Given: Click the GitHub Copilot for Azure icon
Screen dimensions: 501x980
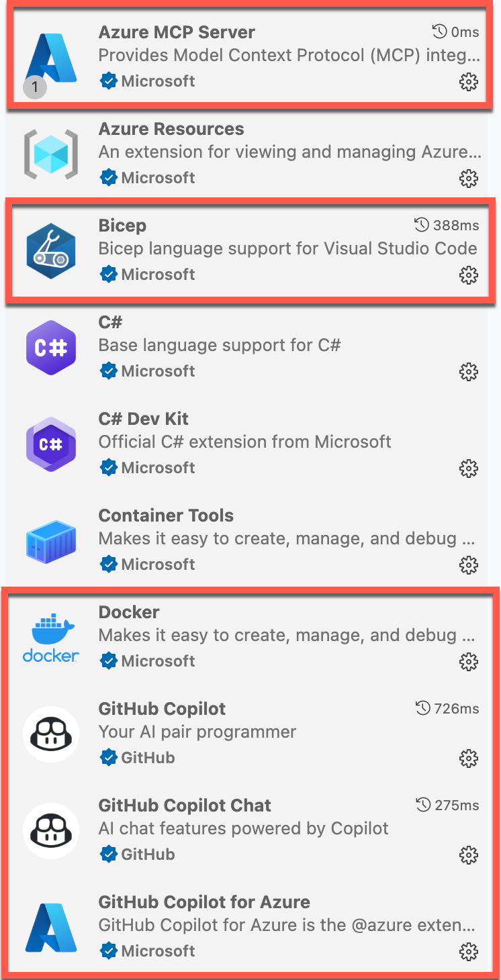Looking at the screenshot, I should pos(50,928).
